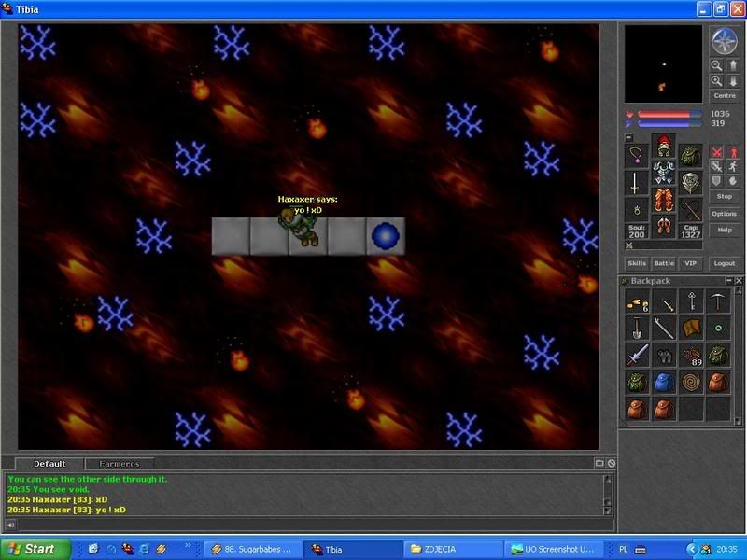747x560 pixels.
Task: Open the Skills window
Action: 637,263
